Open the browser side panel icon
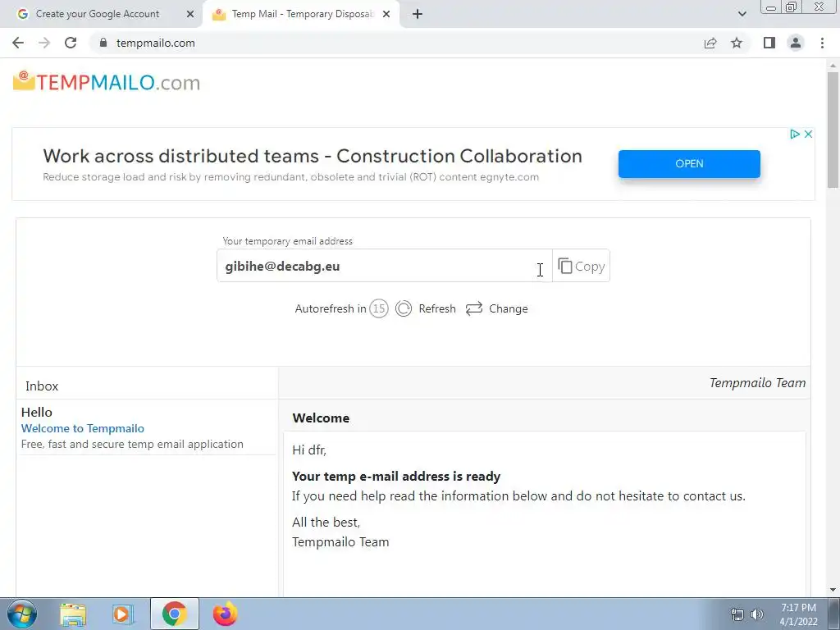The image size is (840, 630). tap(769, 43)
